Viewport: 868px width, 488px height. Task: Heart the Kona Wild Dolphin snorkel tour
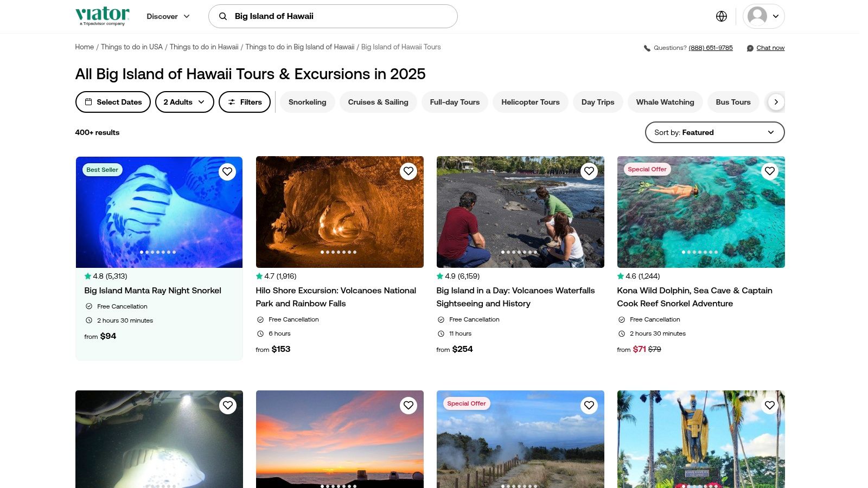pyautogui.click(x=769, y=171)
